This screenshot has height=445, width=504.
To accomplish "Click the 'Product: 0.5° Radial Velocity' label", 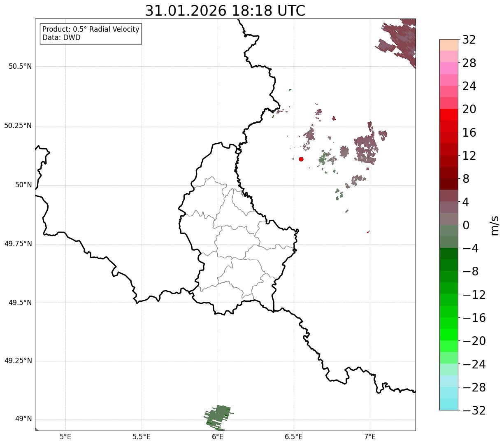I will point(91,30).
